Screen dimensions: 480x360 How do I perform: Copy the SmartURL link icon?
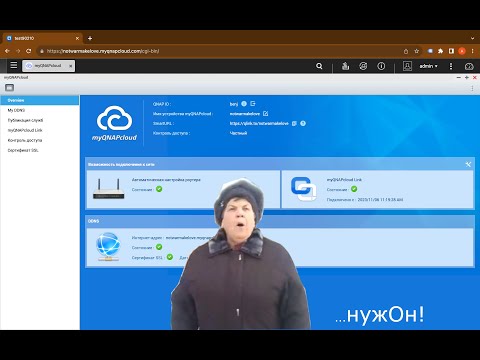click(294, 123)
